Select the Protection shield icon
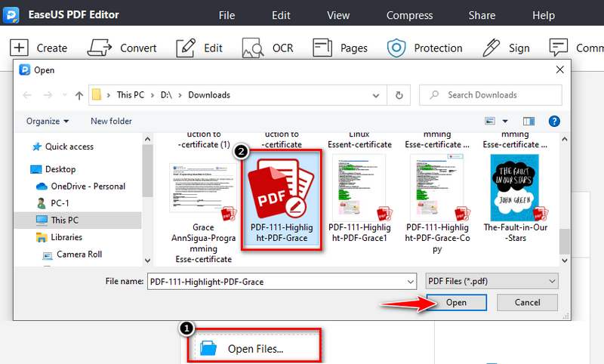This screenshot has height=364, width=604. (x=396, y=48)
